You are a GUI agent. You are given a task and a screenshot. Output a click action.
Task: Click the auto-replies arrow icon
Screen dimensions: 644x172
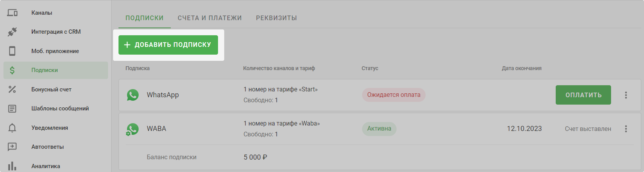click(12, 147)
